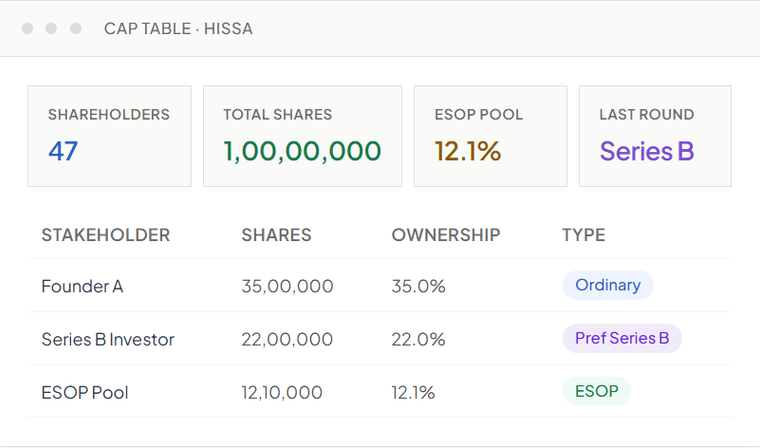Click the total shares value 1,00,00,000

302,151
